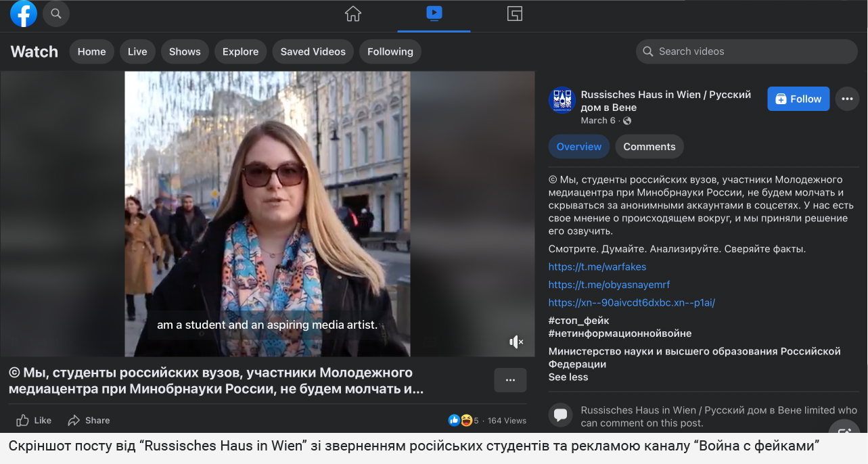Switch to the Comments tab
868x464 pixels.
point(649,147)
